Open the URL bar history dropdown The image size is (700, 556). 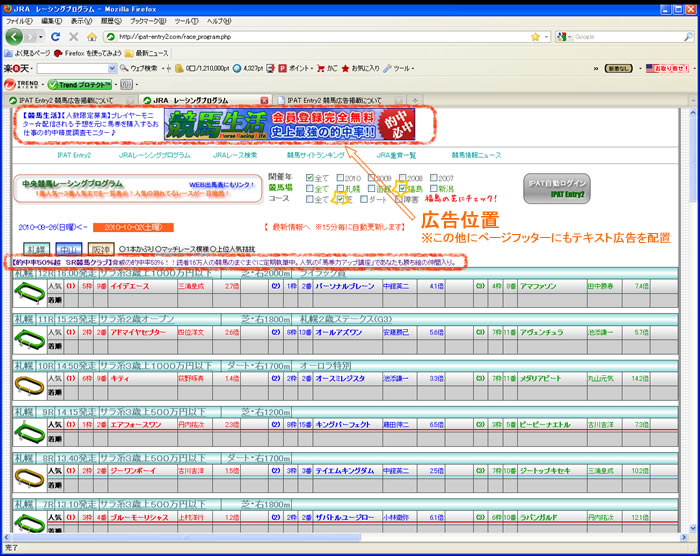[546, 37]
